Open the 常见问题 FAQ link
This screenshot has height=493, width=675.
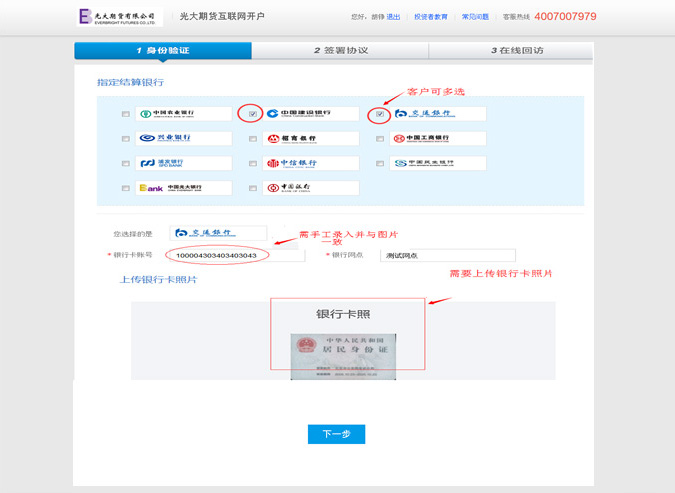coord(475,17)
